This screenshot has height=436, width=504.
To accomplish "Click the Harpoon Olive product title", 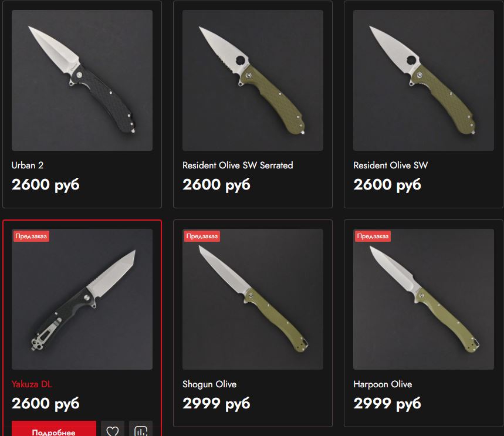I will click(383, 384).
